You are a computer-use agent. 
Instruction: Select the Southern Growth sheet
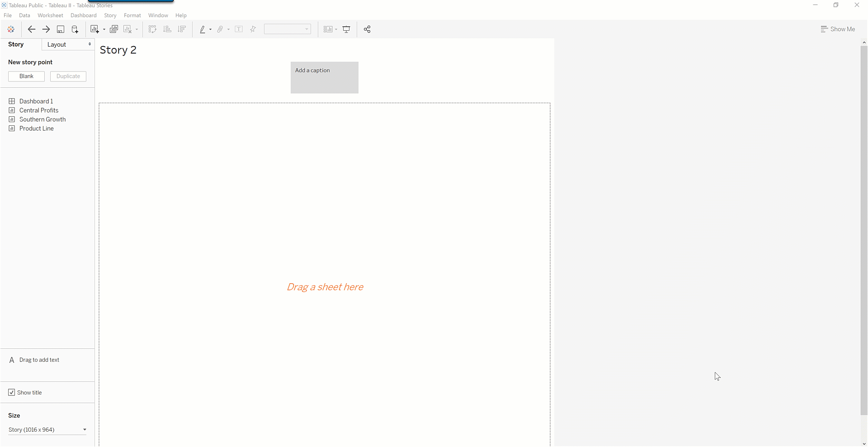(x=42, y=119)
